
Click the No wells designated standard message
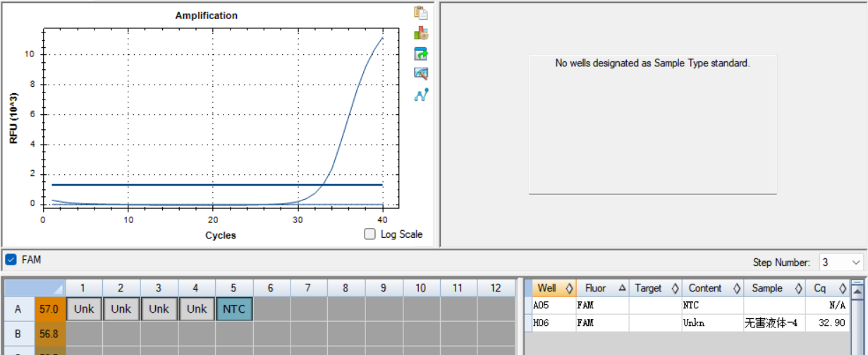coord(652,64)
